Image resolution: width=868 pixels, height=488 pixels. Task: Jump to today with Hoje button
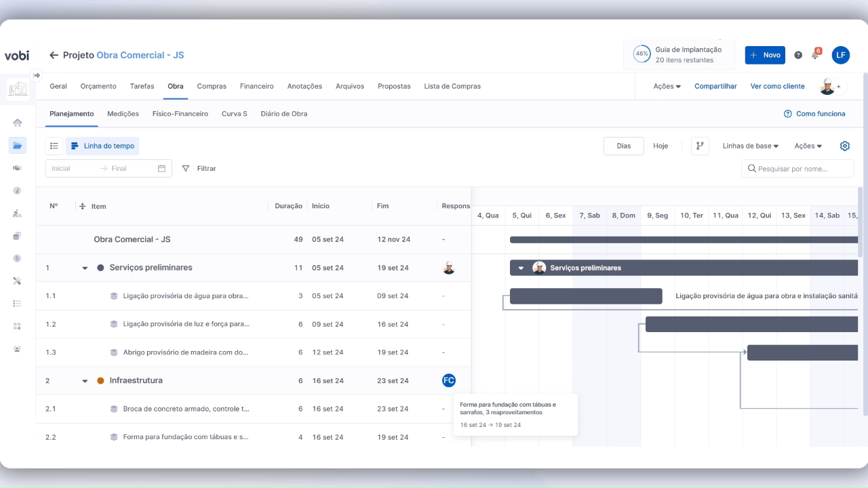[x=660, y=146]
